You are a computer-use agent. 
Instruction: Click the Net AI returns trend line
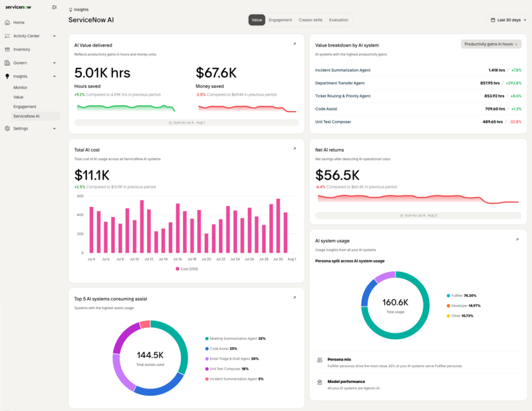point(418,199)
